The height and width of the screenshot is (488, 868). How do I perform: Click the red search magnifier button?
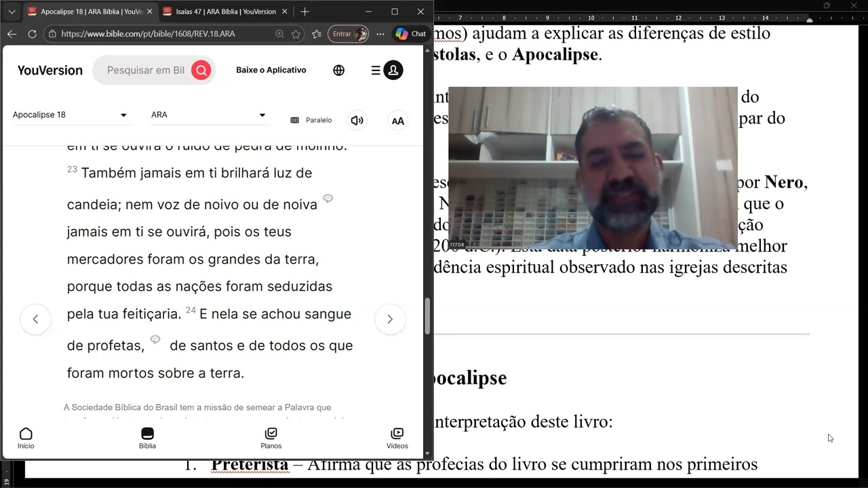click(201, 70)
